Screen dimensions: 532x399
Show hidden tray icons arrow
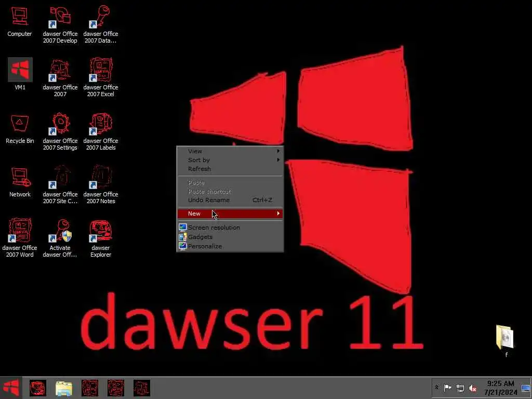(x=436, y=388)
